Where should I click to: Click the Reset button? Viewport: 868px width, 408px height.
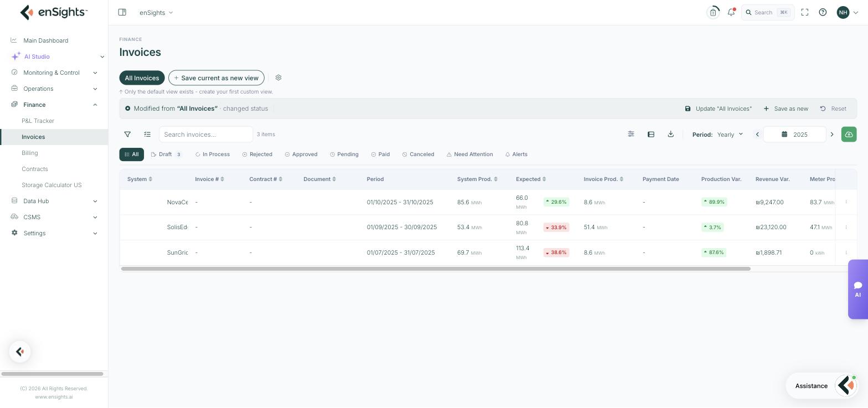click(833, 109)
